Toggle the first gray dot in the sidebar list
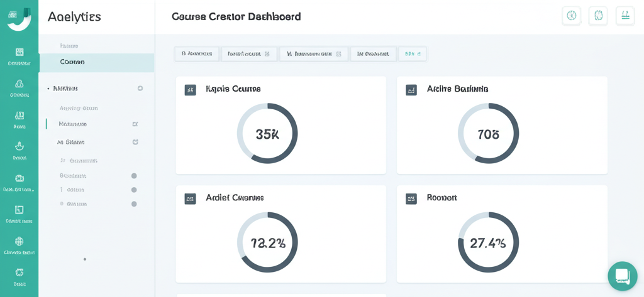The height and width of the screenshot is (297, 644). pyautogui.click(x=134, y=176)
